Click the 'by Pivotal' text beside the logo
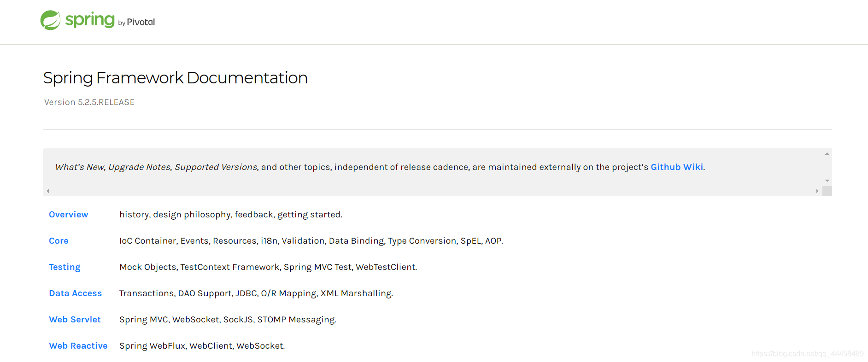The height and width of the screenshot is (362, 868). [x=136, y=22]
